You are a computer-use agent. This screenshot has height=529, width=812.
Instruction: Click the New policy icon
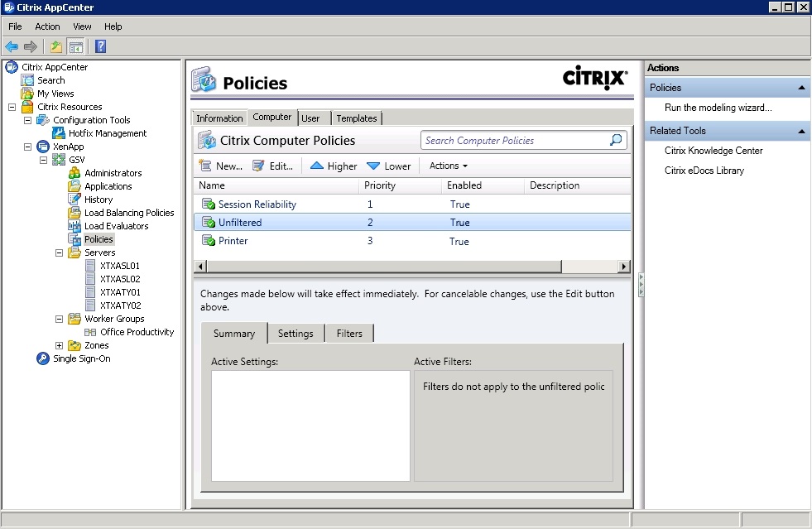[205, 166]
